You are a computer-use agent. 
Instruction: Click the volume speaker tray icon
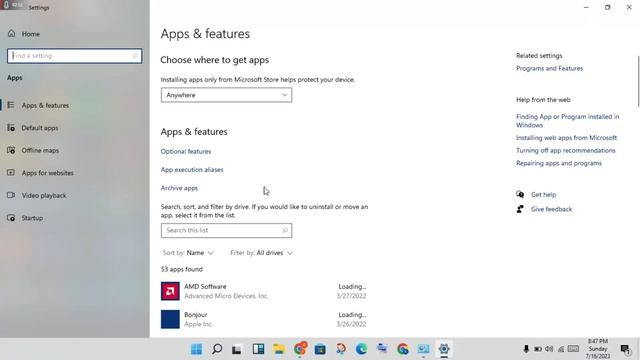click(549, 349)
